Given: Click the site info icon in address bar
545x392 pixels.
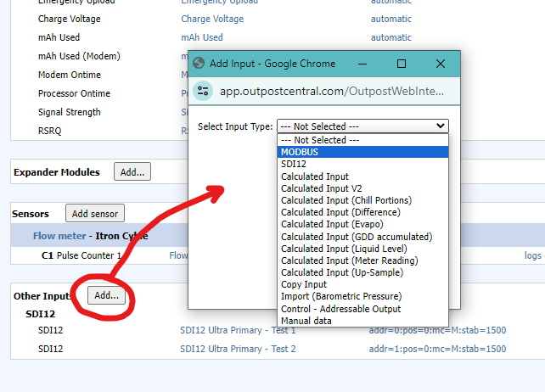Looking at the screenshot, I should [203, 91].
